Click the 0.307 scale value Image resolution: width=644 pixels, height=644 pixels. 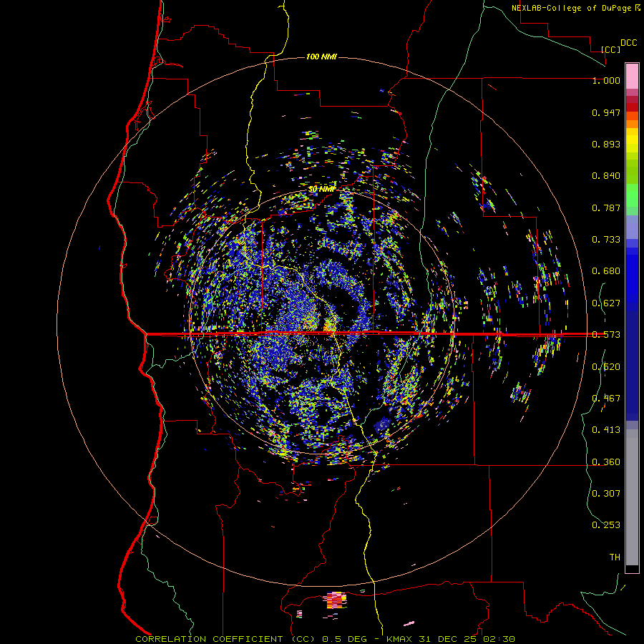tap(606, 494)
